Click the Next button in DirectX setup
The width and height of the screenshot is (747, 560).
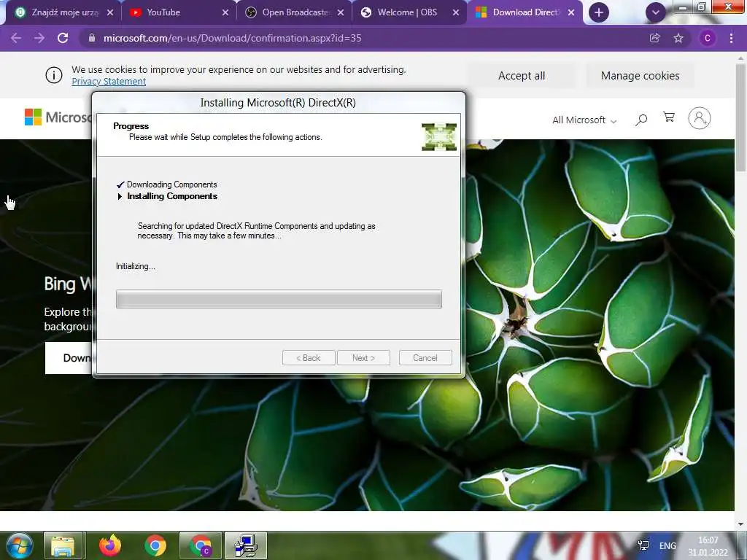pos(363,358)
